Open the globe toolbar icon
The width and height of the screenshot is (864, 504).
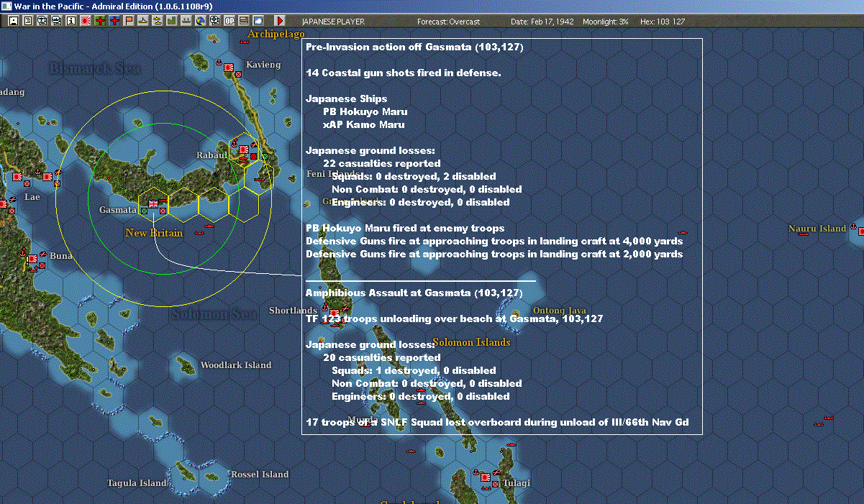coord(200,22)
